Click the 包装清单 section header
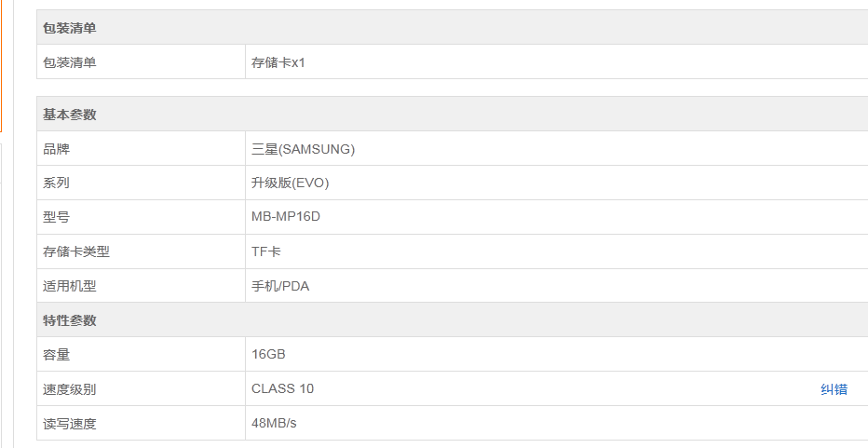Screen dimensions: 868x448 click(x=70, y=28)
